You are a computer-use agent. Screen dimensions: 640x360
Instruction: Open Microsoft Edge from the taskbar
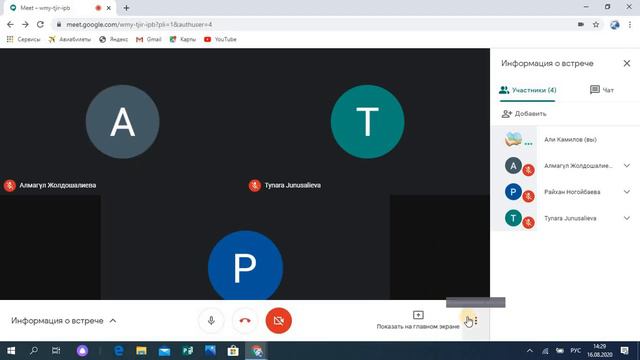119,351
